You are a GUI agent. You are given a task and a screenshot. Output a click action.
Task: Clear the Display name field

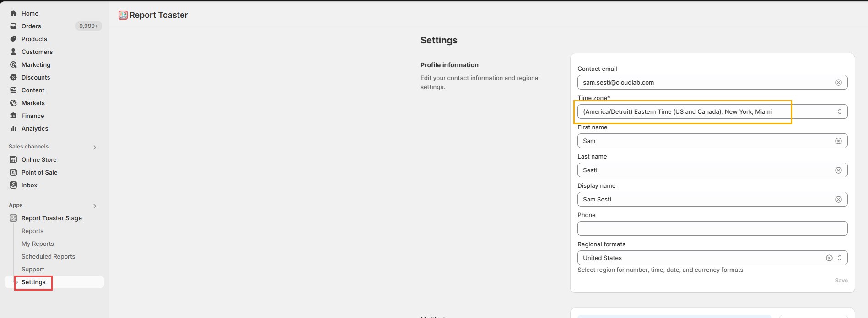tap(838, 200)
